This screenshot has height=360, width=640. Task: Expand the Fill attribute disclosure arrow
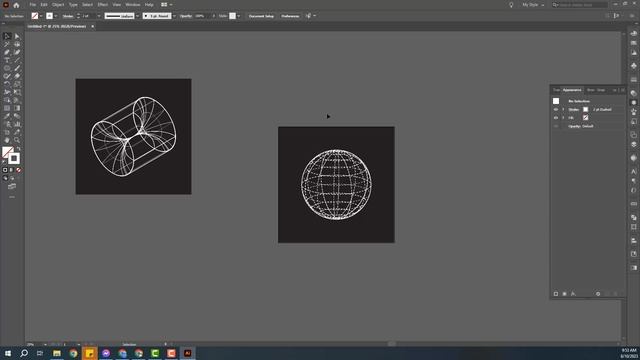(x=563, y=118)
